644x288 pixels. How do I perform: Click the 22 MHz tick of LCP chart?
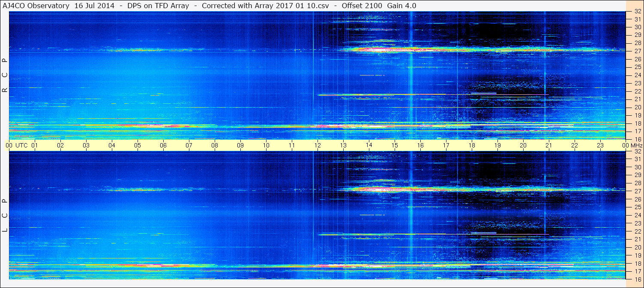tap(638, 231)
